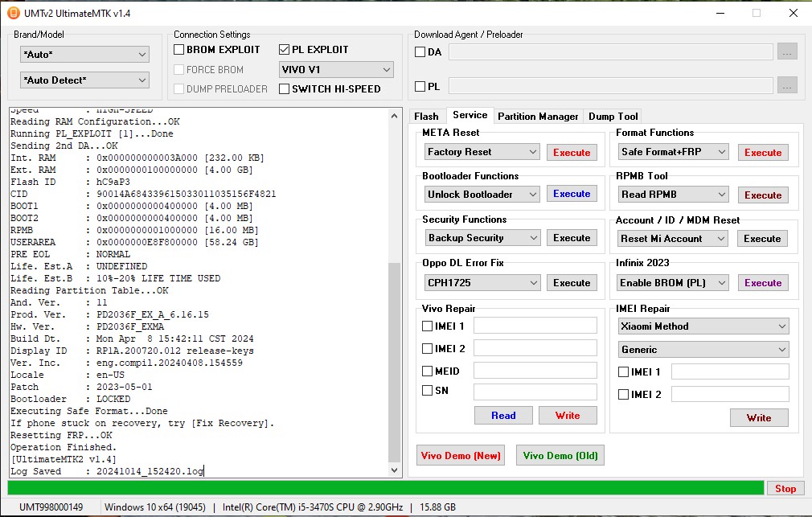Click the log scroll up arrow

pos(394,116)
